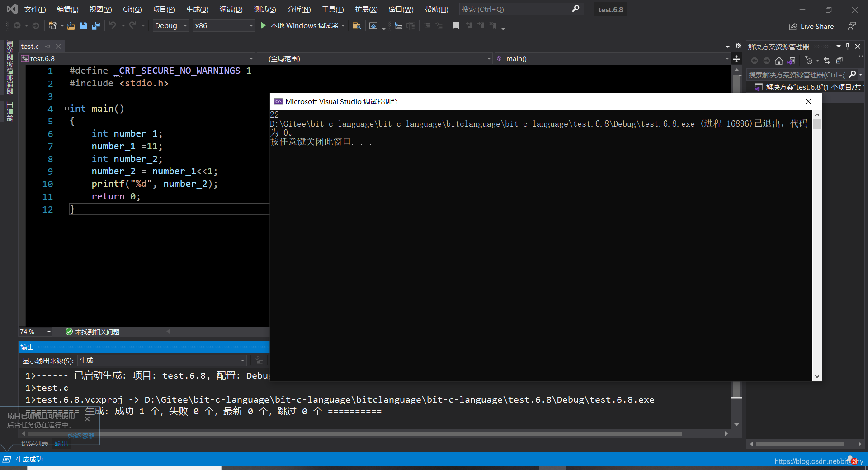Toggle pin on the test.c tab
This screenshot has width=868, height=470.
(48, 46)
